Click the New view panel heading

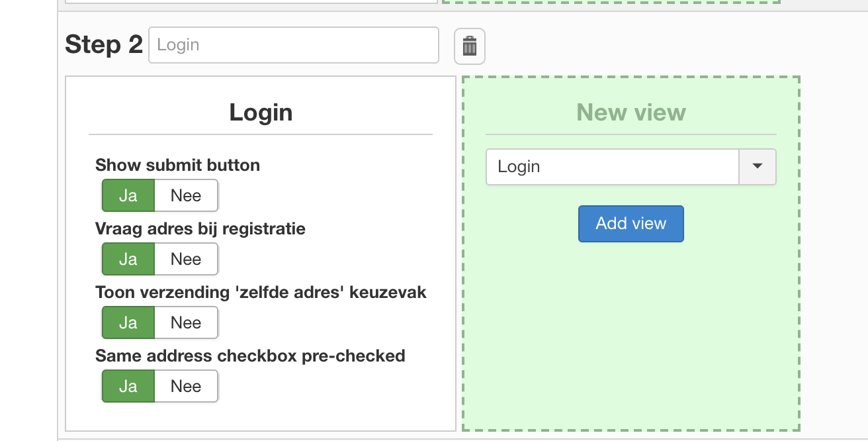coord(631,113)
